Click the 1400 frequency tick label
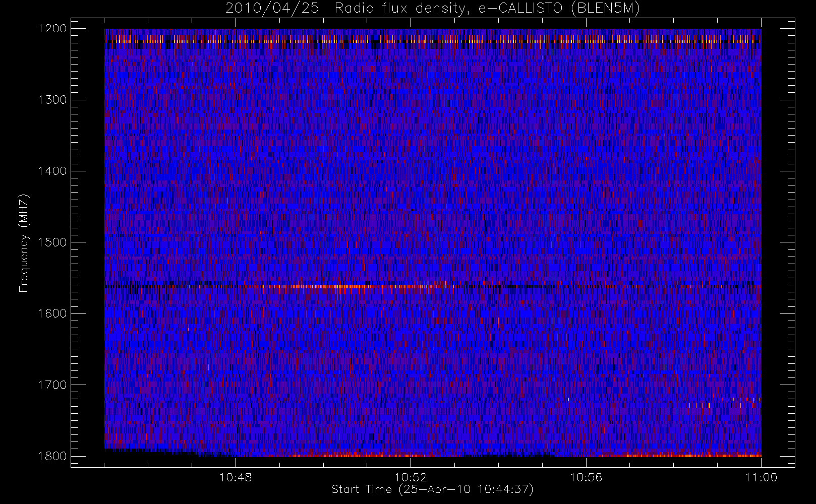Viewport: 816px width, 504px height. click(52, 171)
